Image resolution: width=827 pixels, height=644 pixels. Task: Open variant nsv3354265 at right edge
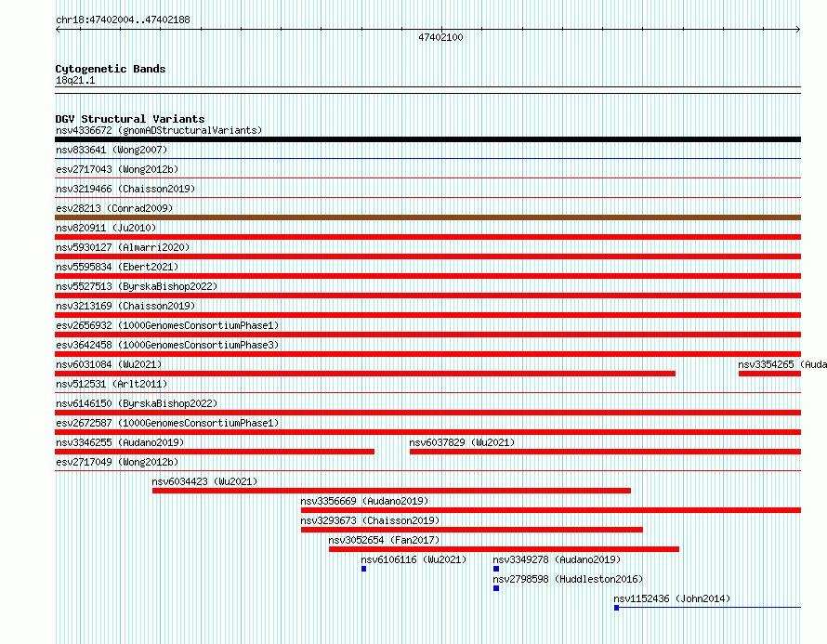[x=782, y=364]
